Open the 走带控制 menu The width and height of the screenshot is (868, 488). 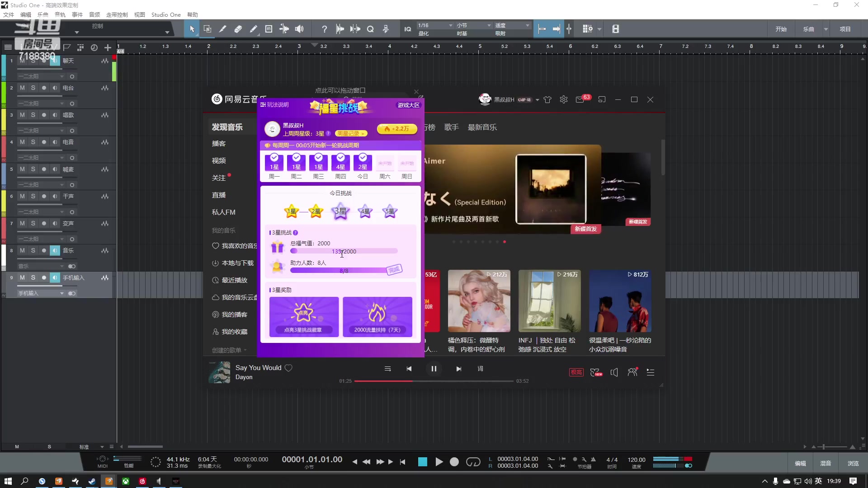(117, 14)
